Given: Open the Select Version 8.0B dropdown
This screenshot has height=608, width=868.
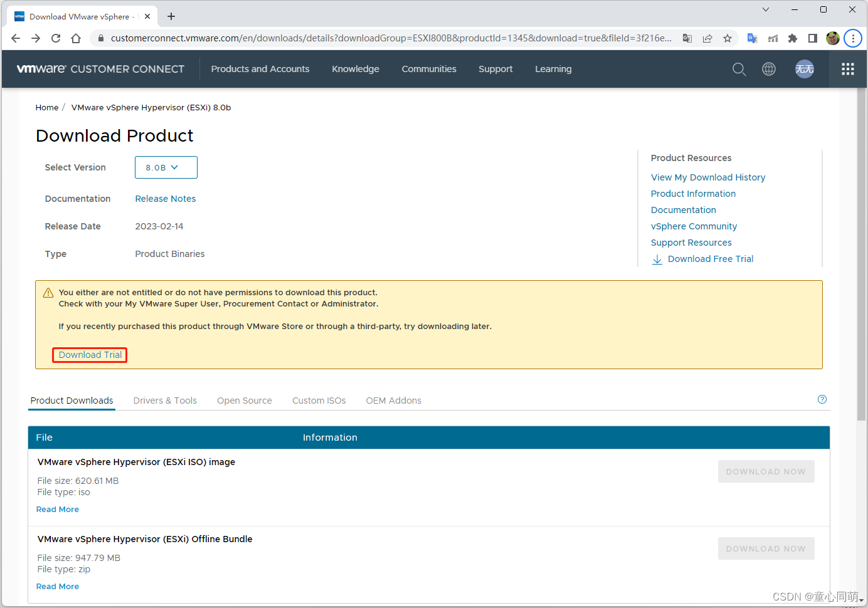Looking at the screenshot, I should pos(166,167).
